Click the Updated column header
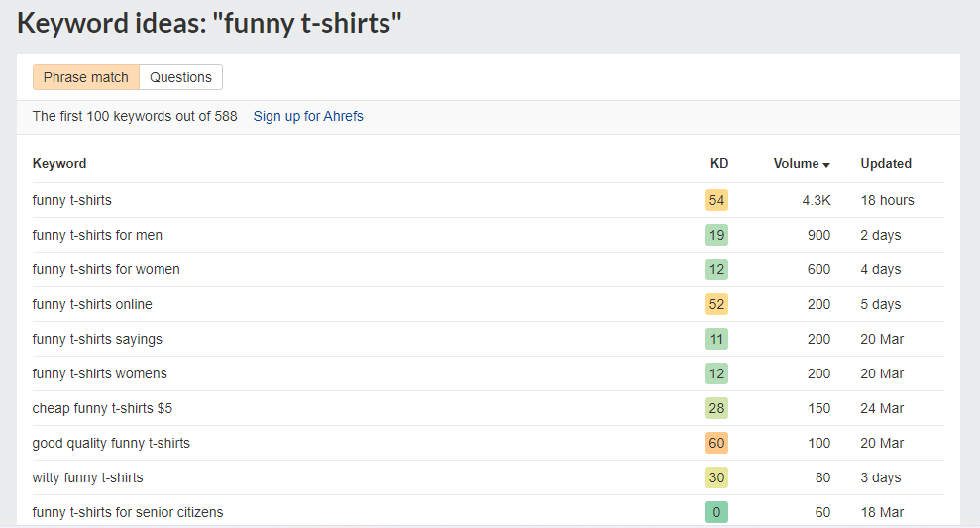Viewport: 980px width, 528px height. (886, 163)
